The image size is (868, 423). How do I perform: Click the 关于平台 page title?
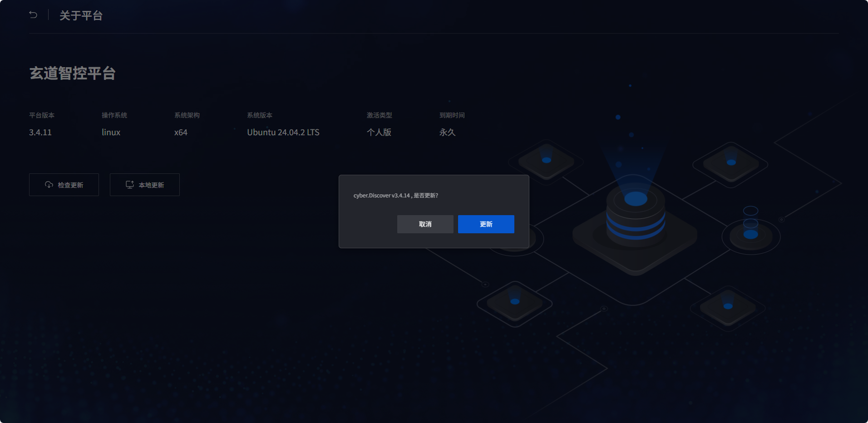[81, 16]
